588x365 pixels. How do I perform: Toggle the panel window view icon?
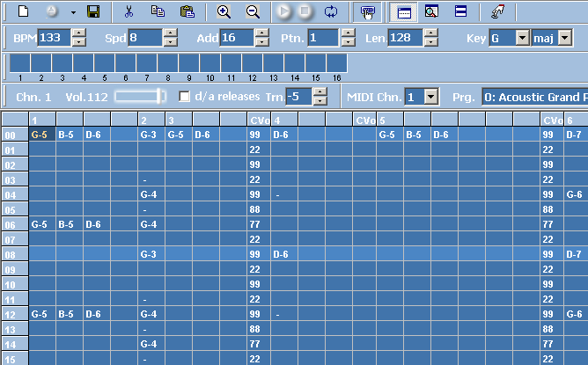(403, 12)
